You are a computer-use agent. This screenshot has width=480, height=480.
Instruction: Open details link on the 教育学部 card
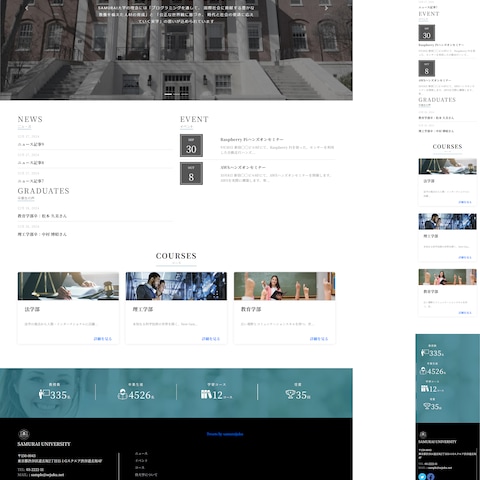319,339
